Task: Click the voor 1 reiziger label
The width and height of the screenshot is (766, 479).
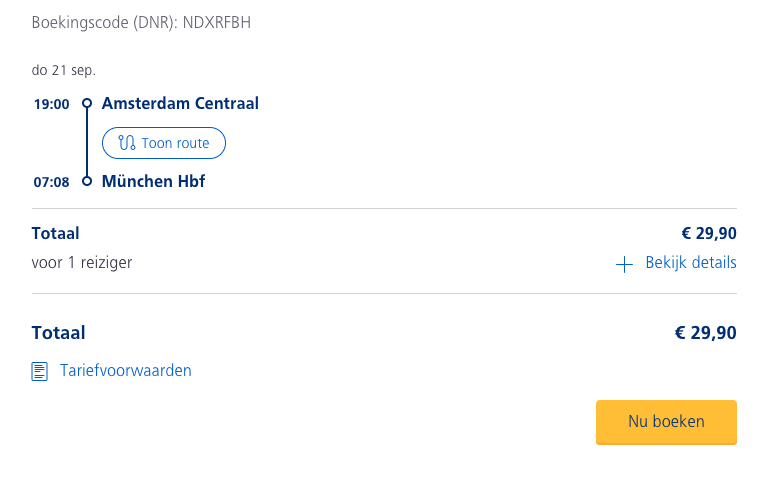Action: [x=82, y=263]
